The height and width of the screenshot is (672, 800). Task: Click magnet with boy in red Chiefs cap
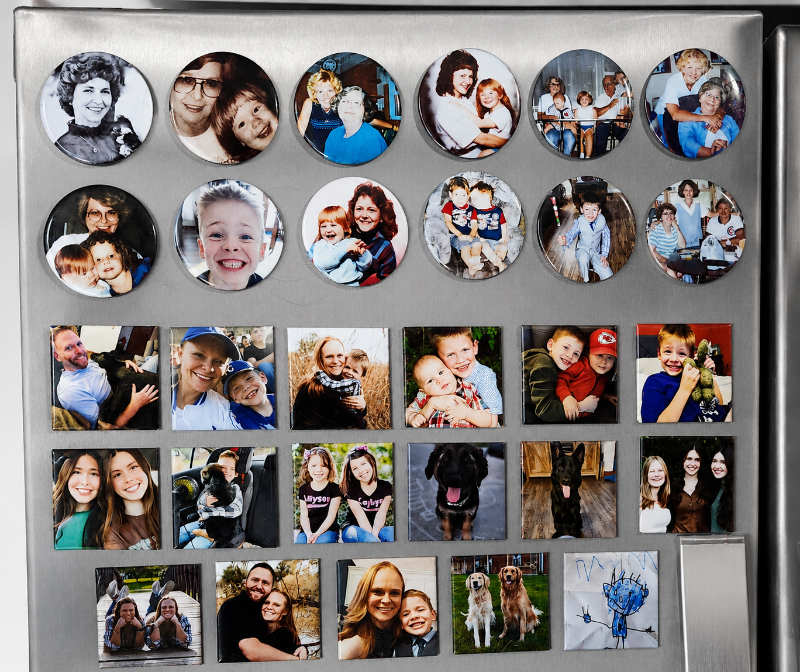[x=570, y=374]
